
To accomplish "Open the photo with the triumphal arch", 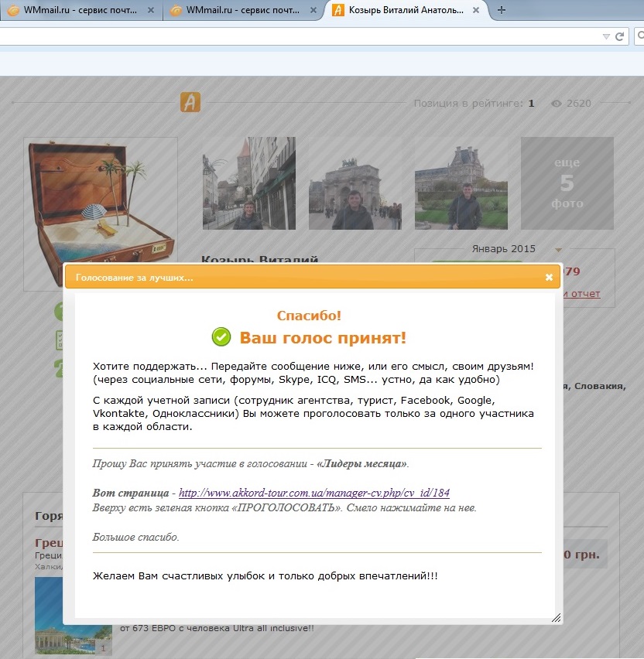I will (355, 183).
